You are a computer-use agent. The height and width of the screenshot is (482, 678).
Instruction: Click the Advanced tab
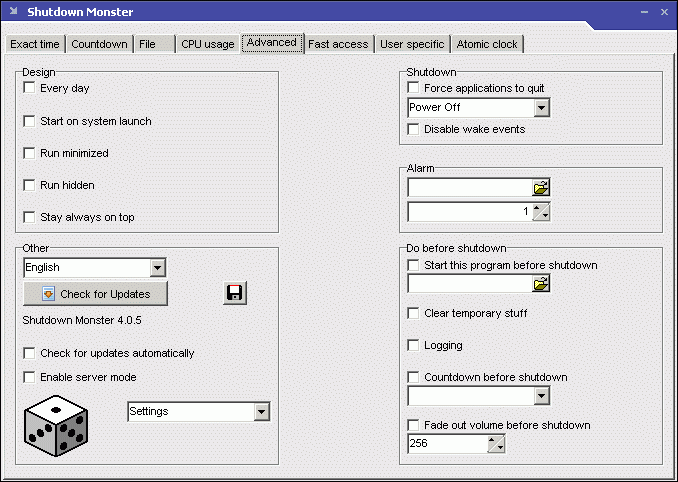(x=272, y=43)
